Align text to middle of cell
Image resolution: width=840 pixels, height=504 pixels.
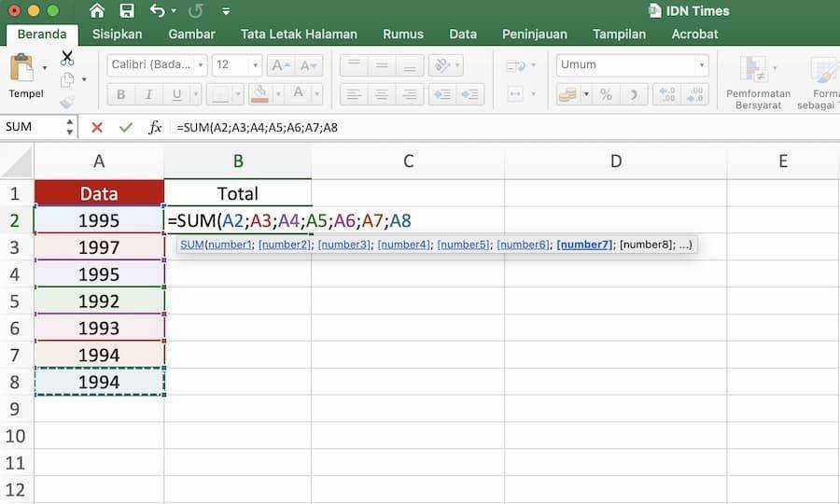382,65
